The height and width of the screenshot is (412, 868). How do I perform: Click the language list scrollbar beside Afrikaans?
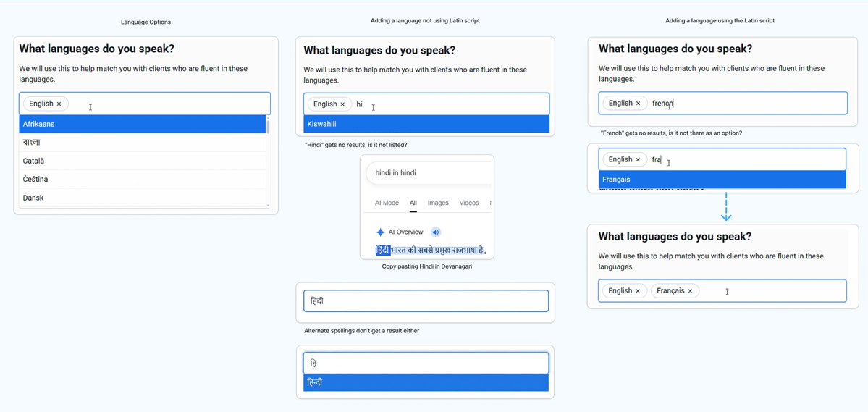(x=269, y=127)
